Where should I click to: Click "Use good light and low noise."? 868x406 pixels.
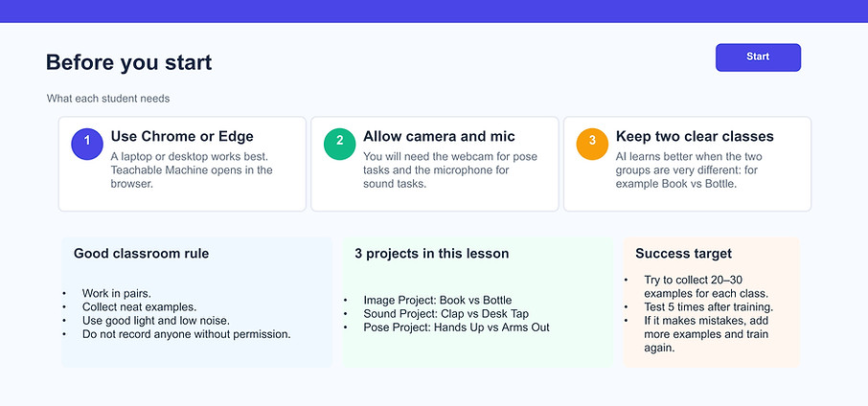(155, 320)
